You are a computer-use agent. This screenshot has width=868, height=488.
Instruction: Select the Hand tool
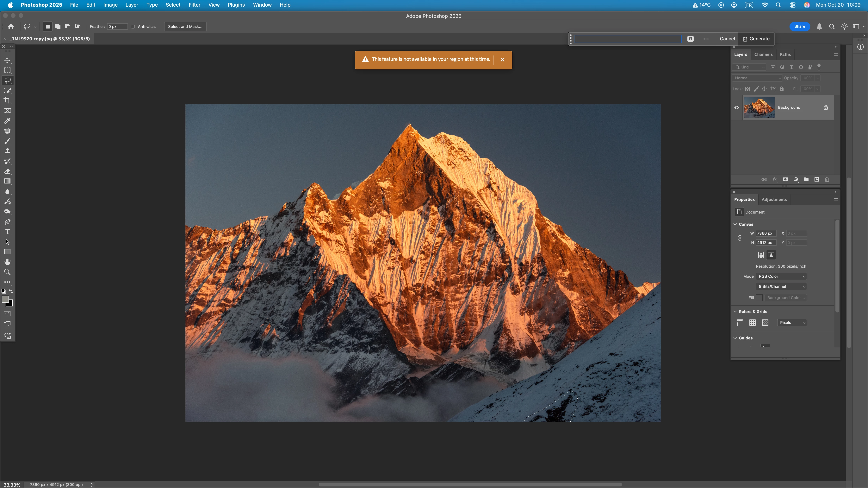click(7, 262)
